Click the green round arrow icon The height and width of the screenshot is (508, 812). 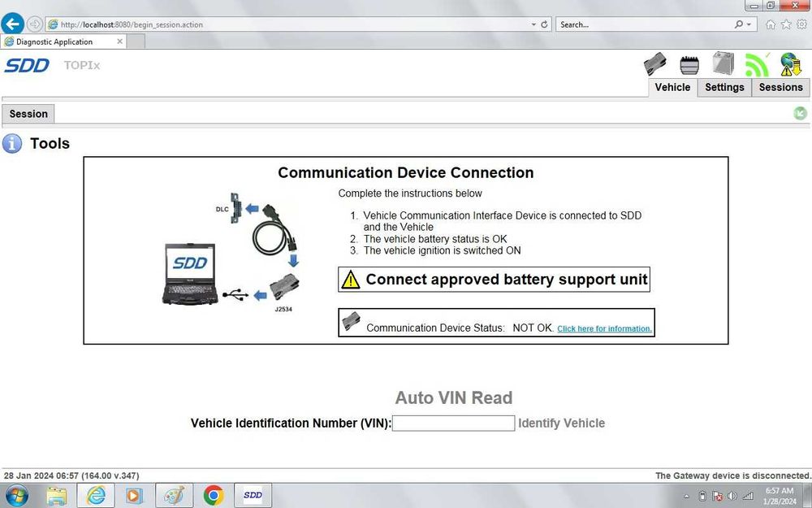tap(800, 113)
